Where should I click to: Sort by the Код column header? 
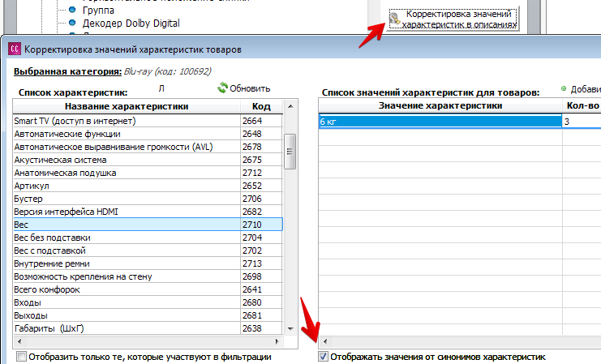click(x=261, y=106)
